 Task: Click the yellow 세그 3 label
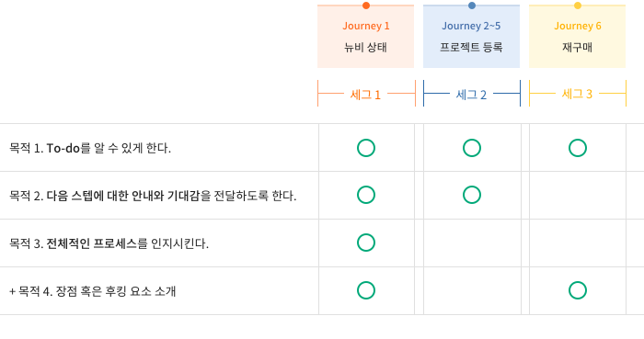[577, 94]
